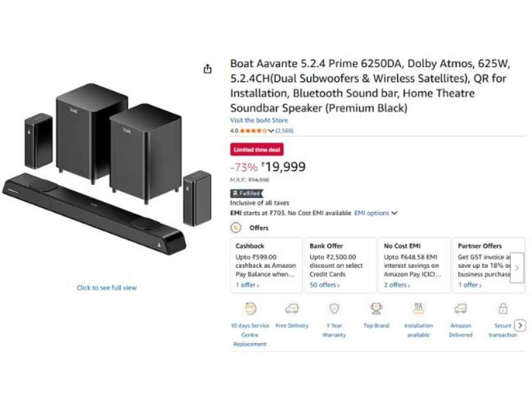Image resolution: width=532 pixels, height=393 pixels.
Task: Open the Bank Offer 50 offers link
Action: [324, 285]
